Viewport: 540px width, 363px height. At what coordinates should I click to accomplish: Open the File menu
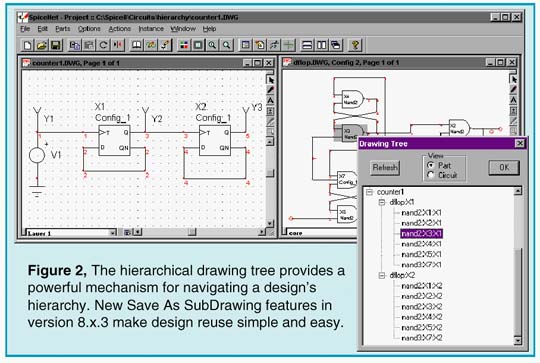click(x=25, y=29)
